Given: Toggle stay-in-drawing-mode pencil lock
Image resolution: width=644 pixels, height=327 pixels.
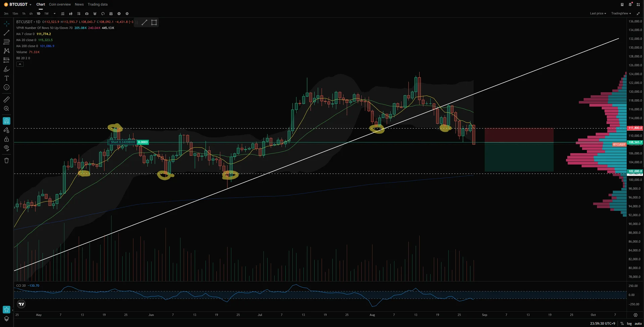Looking at the screenshot, I should point(6,130).
